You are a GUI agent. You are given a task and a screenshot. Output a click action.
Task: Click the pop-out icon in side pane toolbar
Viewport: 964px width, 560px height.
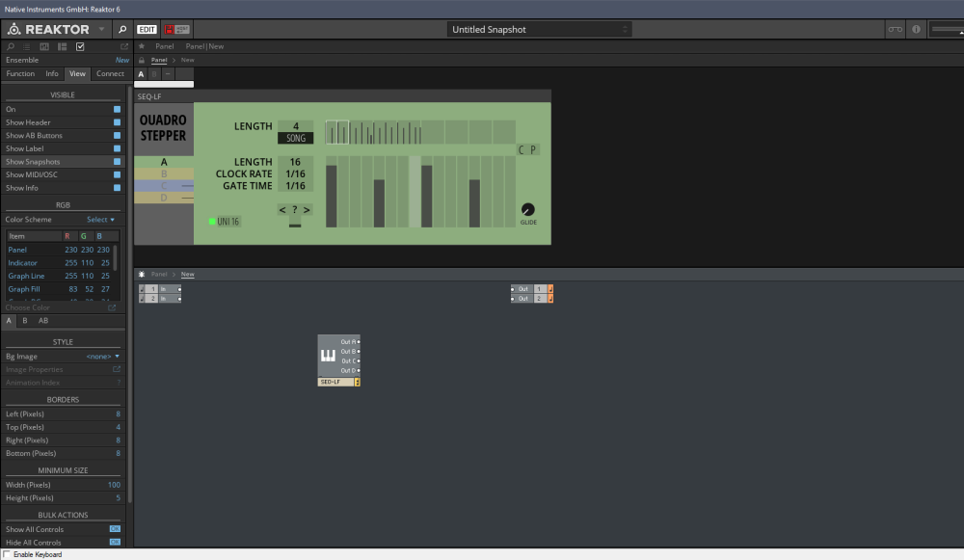click(x=124, y=46)
